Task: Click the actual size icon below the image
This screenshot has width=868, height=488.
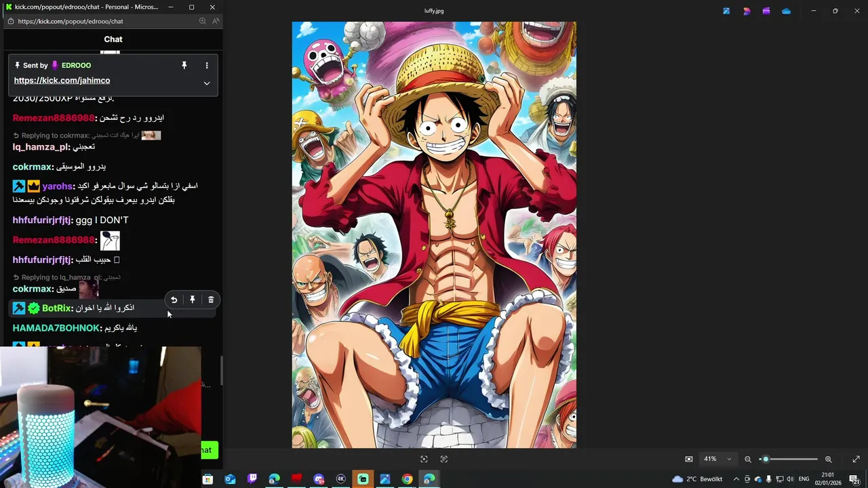Action: [443, 459]
